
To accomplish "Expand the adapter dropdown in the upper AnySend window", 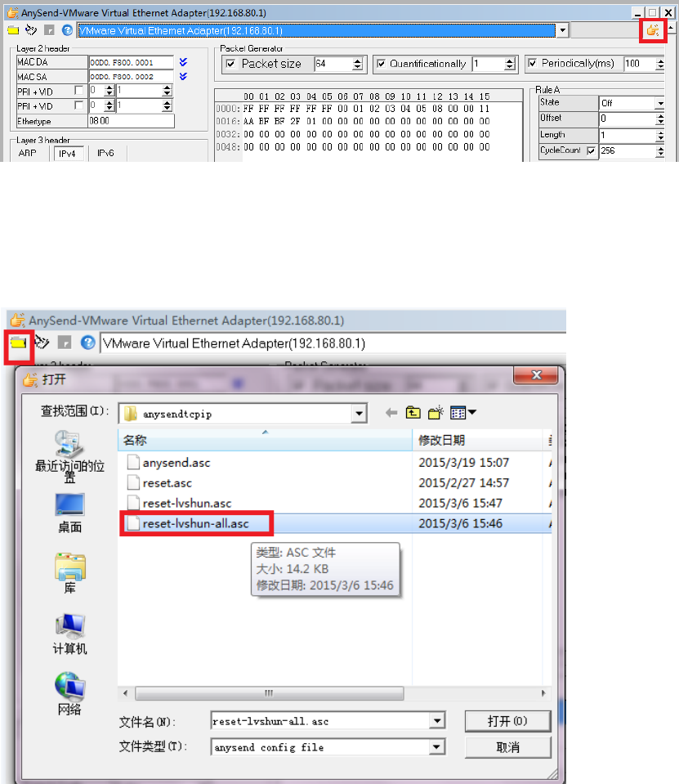I will (563, 30).
